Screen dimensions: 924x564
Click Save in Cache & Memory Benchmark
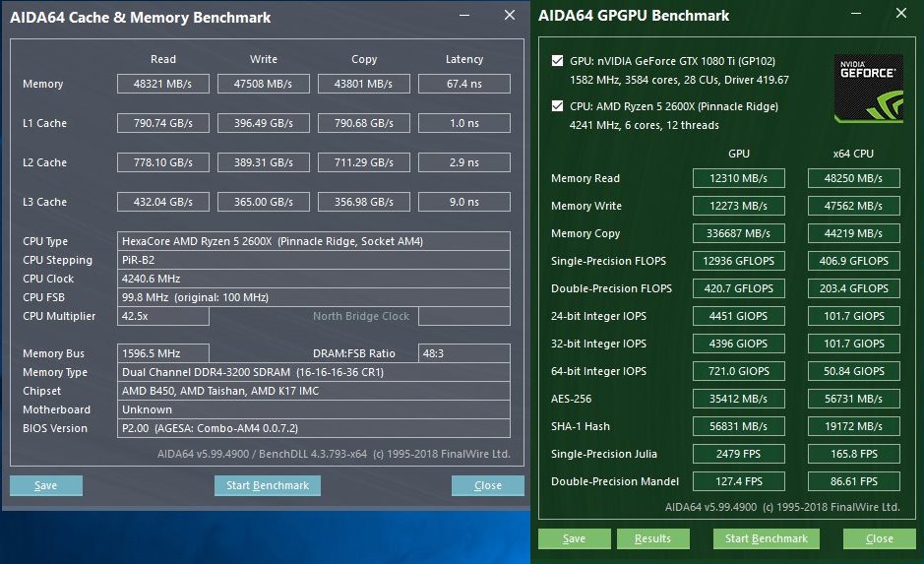click(x=46, y=485)
